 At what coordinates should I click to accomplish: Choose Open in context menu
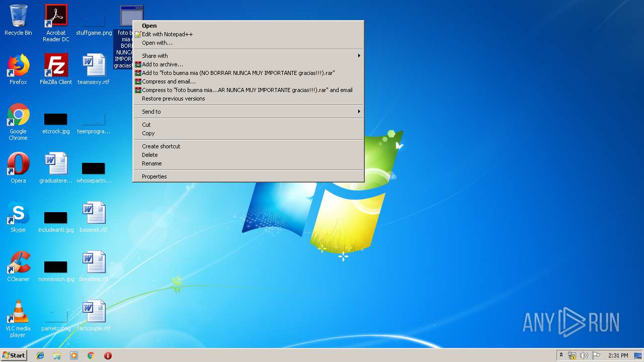click(248, 26)
